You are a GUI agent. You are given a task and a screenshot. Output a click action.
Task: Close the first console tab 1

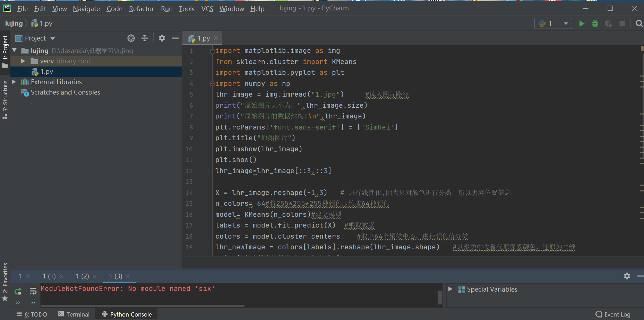(x=28, y=276)
